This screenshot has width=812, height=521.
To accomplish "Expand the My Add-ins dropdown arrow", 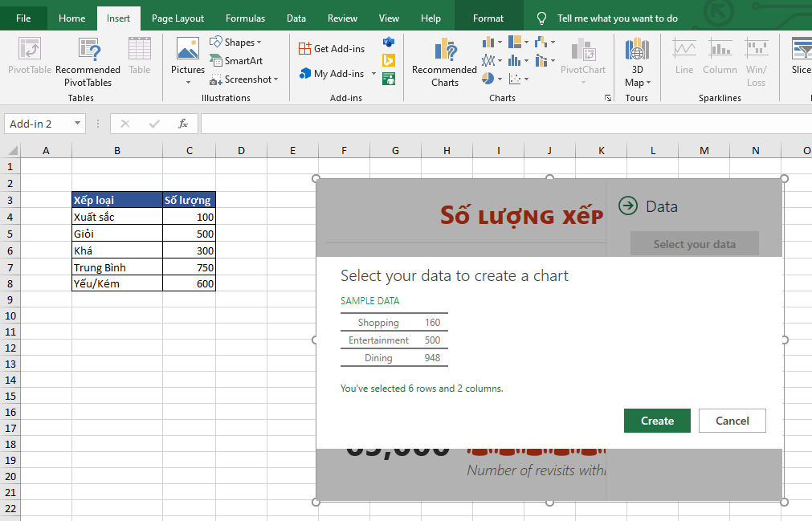I will coord(374,74).
